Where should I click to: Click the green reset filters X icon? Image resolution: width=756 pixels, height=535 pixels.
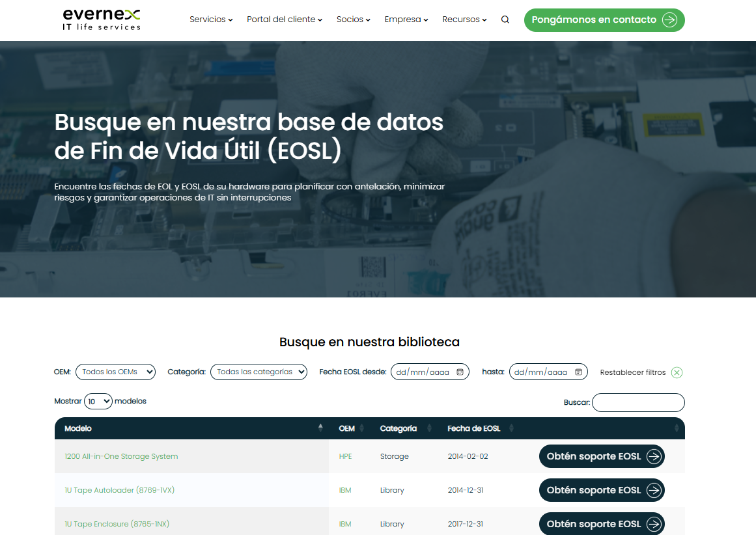[677, 372]
